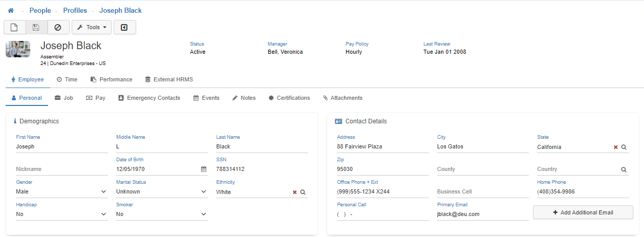Open the Tools dropdown menu
The image size is (644, 237).
click(x=92, y=27)
